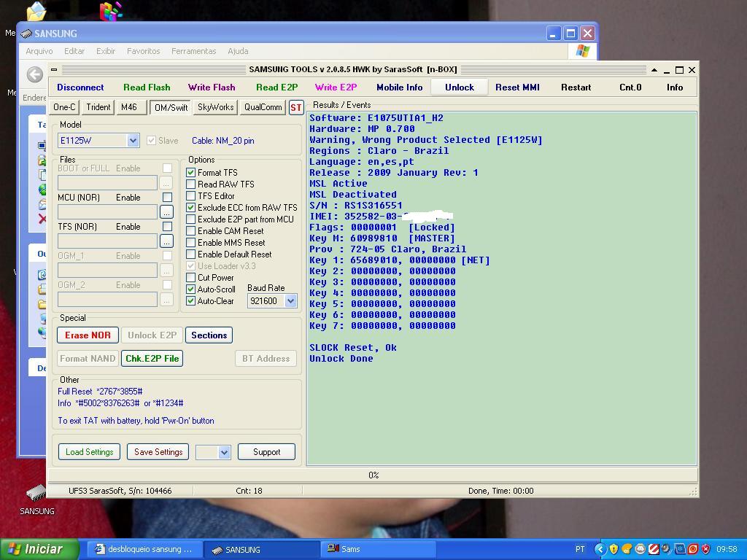Select the colorful archive books desktop icon
This screenshot has height=560, width=747.
pyautogui.click(x=111, y=10)
